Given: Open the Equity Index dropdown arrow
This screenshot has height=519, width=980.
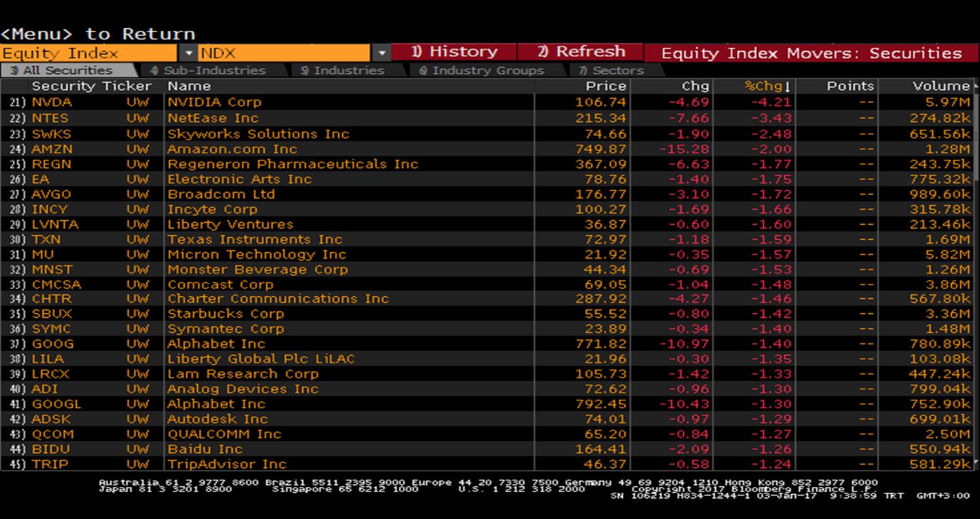Looking at the screenshot, I should 188,53.
